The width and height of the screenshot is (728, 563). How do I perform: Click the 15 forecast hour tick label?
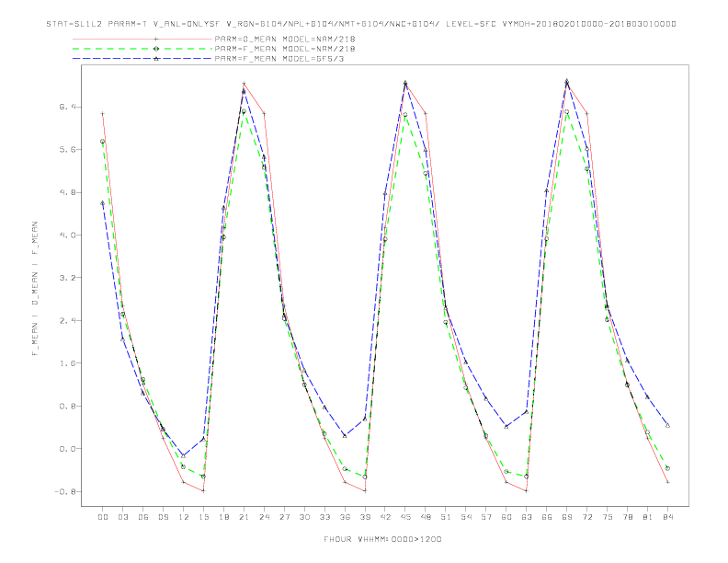point(203,517)
